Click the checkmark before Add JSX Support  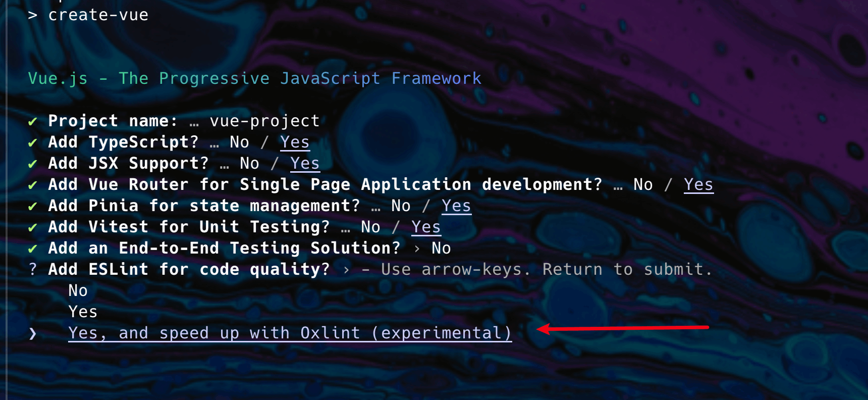tap(33, 164)
